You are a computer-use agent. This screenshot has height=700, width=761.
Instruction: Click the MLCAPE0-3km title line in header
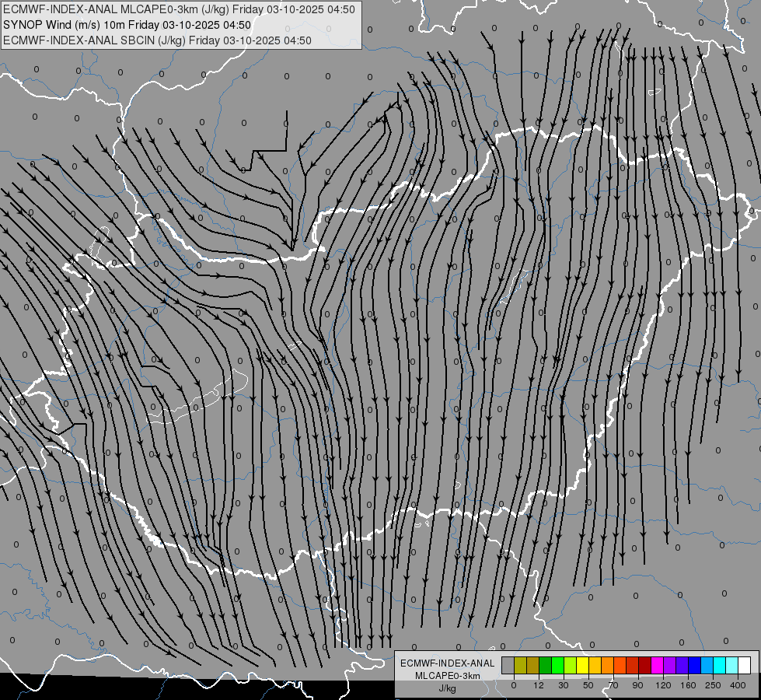[179, 9]
